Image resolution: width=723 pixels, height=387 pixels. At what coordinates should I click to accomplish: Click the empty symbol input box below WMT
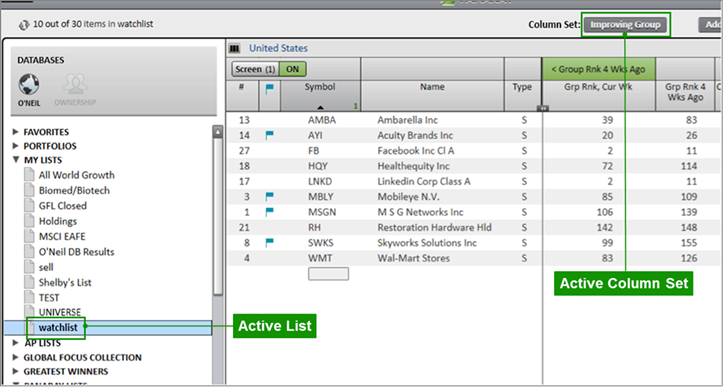(x=328, y=274)
